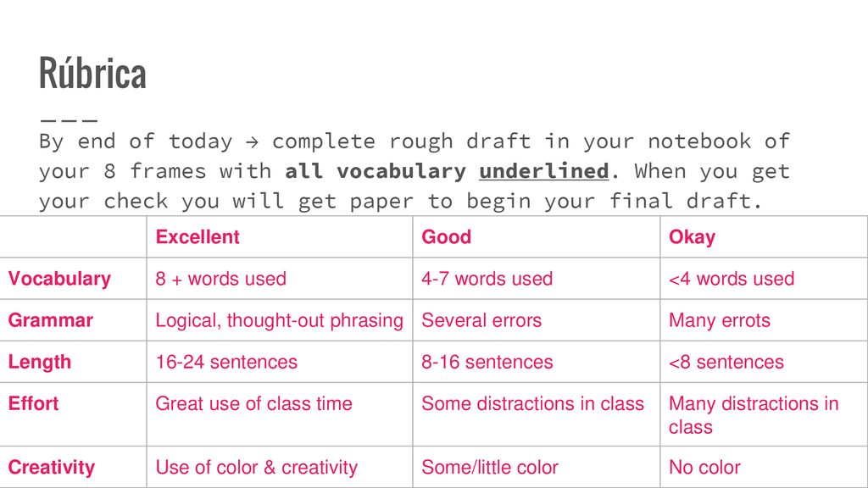Select the Length row label
The image size is (868, 488).
pos(39,362)
